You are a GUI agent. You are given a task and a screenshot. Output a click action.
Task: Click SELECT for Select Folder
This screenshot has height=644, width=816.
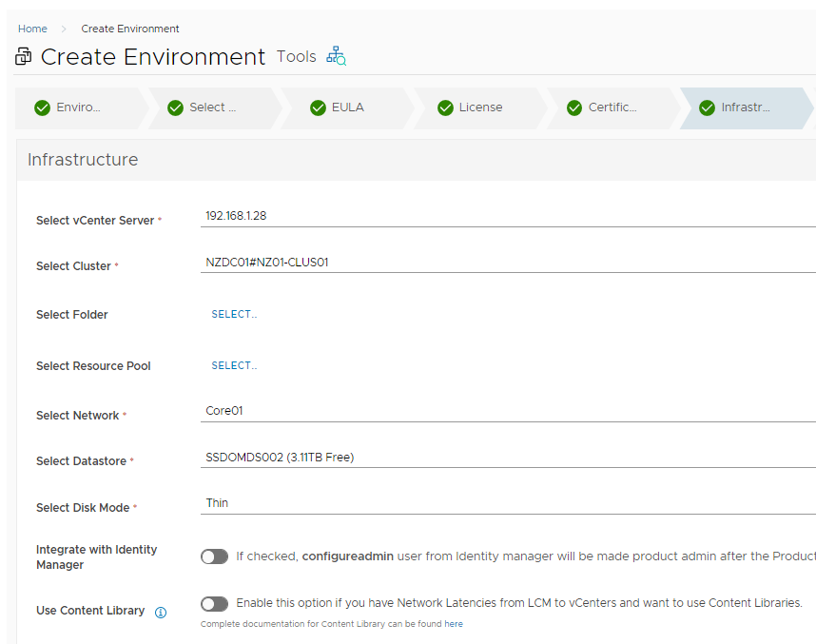(234, 315)
